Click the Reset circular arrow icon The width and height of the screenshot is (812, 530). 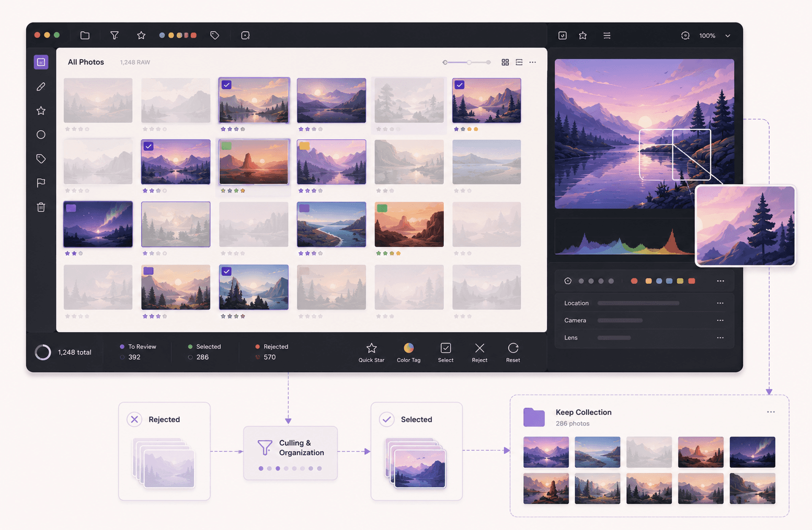[513, 348]
